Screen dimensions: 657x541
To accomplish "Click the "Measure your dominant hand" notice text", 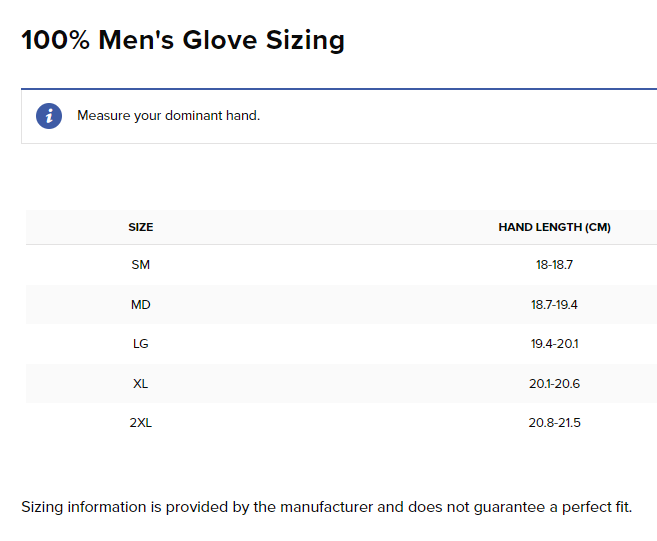I will [168, 116].
